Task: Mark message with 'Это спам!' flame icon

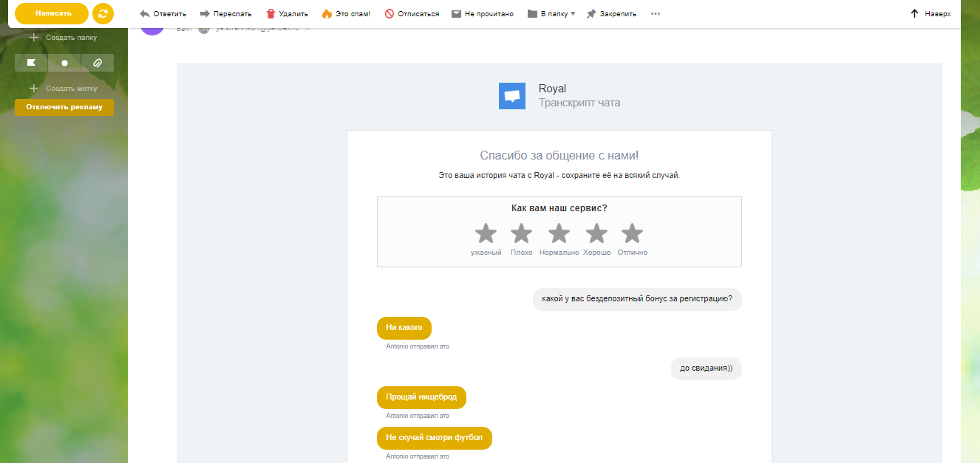Action: point(327,14)
